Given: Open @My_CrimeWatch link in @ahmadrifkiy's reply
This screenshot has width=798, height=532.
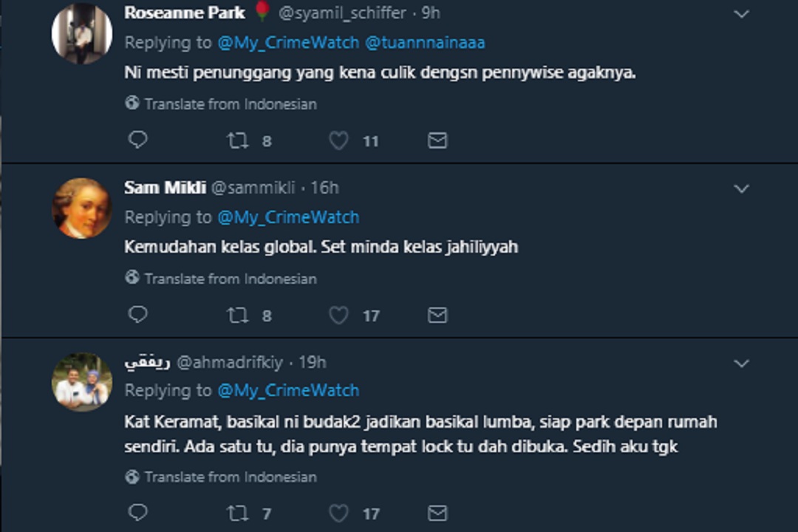Looking at the screenshot, I should (x=288, y=391).
